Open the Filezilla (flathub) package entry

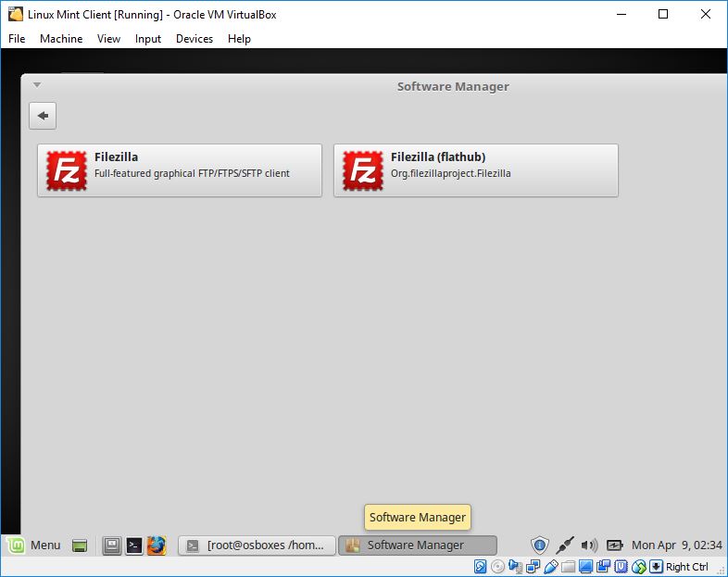pyautogui.click(x=476, y=170)
